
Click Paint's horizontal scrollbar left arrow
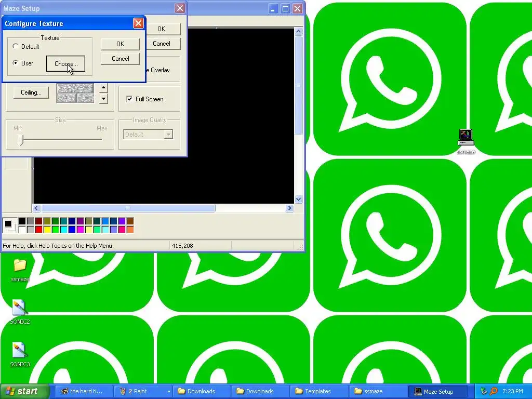click(x=37, y=208)
